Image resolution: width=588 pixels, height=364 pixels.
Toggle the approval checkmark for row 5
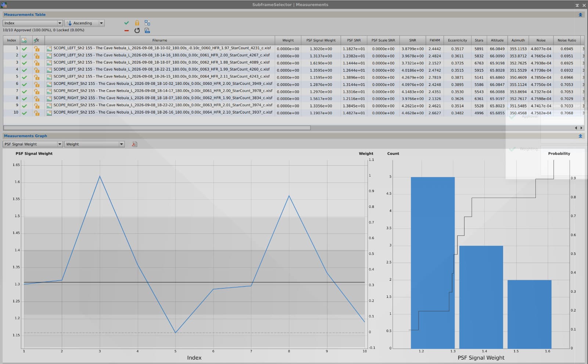point(24,77)
